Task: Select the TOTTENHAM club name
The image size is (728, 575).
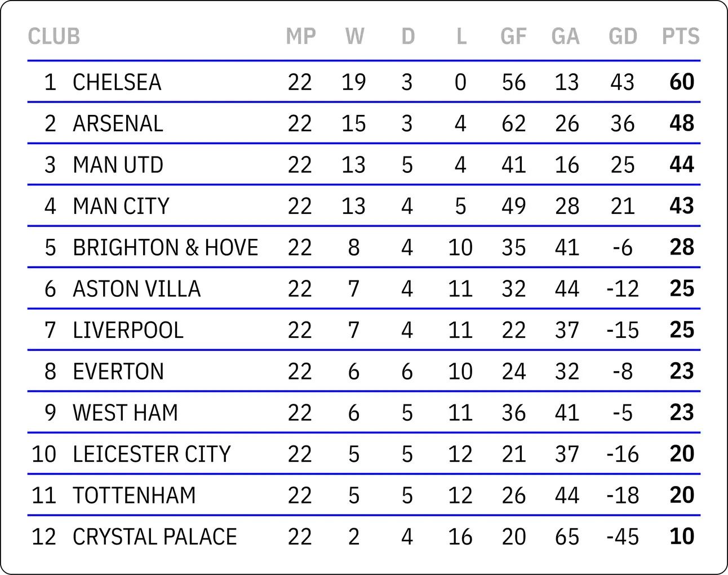Action: click(135, 496)
